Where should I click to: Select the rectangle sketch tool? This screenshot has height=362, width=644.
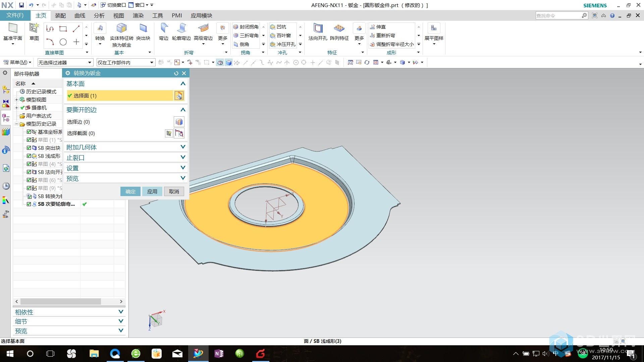pyautogui.click(x=63, y=29)
